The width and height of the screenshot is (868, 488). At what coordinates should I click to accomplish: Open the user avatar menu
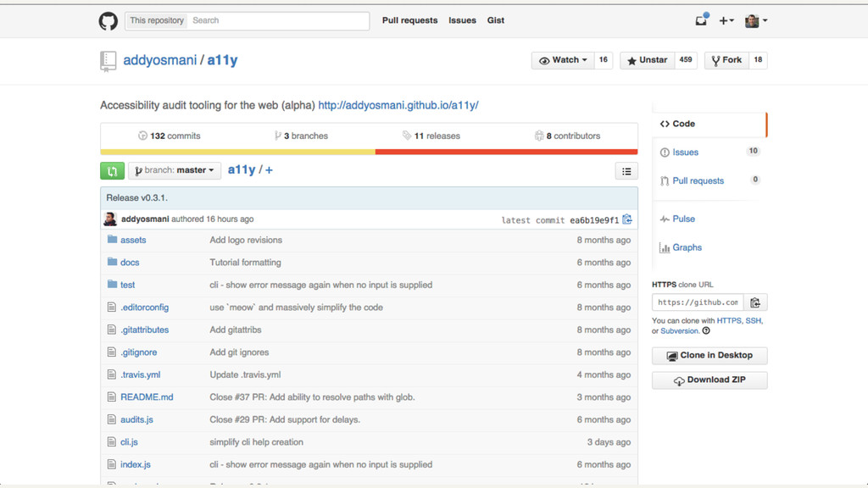(755, 20)
